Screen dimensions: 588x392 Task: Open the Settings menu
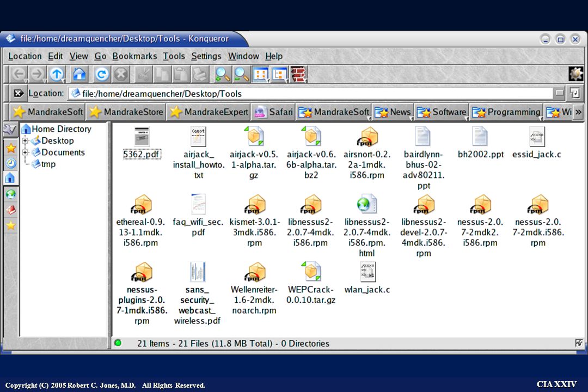click(x=206, y=56)
